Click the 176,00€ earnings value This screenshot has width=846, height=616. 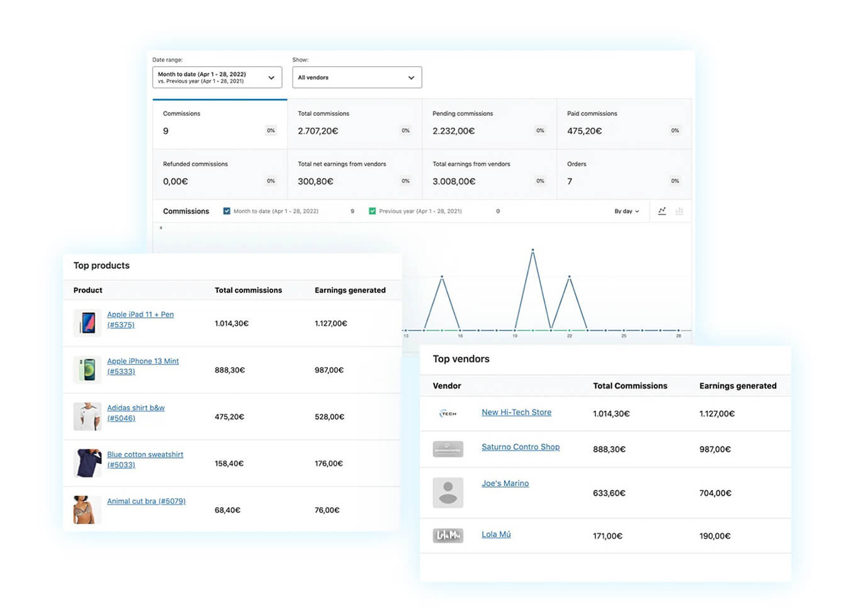329,463
